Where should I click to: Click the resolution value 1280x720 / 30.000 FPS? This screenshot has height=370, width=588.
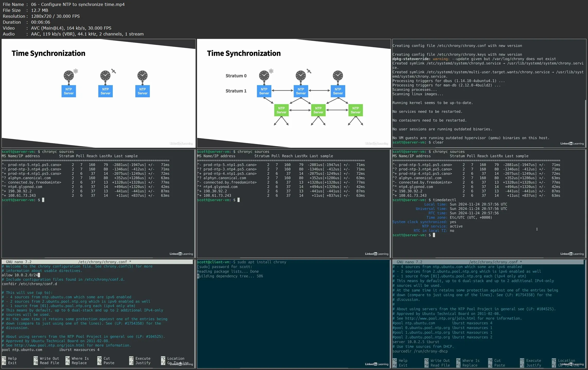pyautogui.click(x=55, y=16)
